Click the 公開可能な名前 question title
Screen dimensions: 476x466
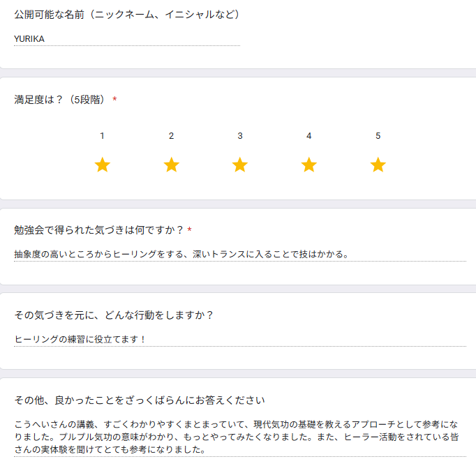127,15
